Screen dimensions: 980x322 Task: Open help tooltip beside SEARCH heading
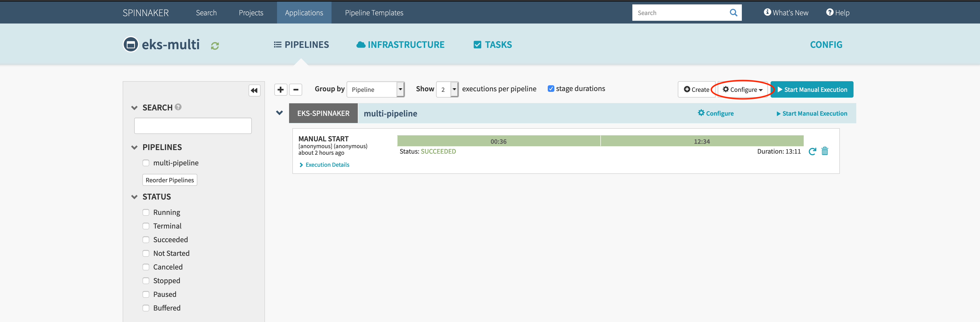[178, 107]
